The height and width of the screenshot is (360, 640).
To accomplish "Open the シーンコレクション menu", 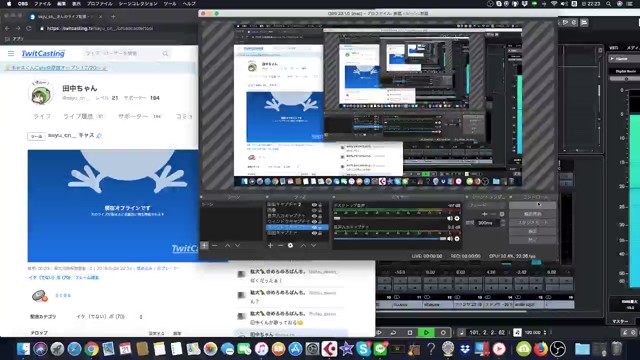I will tap(138, 4).
